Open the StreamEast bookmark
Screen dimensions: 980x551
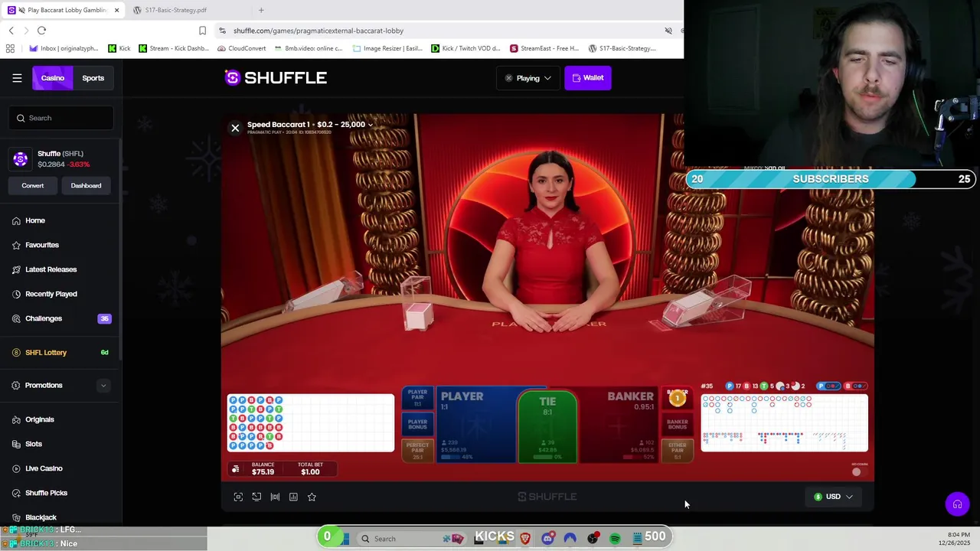(x=544, y=48)
